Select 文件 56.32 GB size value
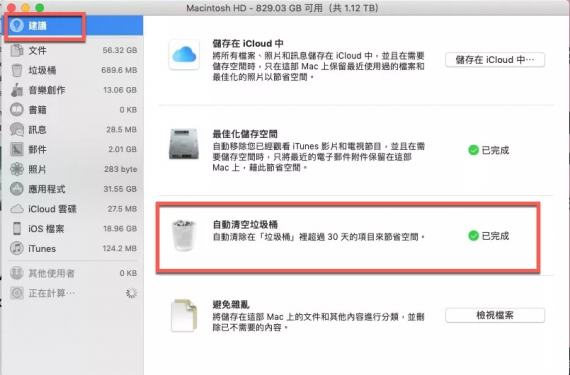 click(x=120, y=50)
